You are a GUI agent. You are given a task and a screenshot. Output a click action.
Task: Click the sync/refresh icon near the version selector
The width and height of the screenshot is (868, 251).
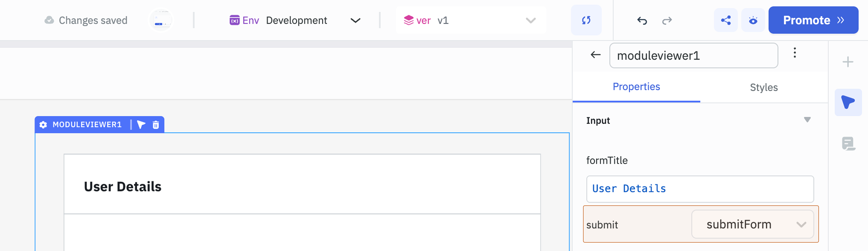pos(586,20)
